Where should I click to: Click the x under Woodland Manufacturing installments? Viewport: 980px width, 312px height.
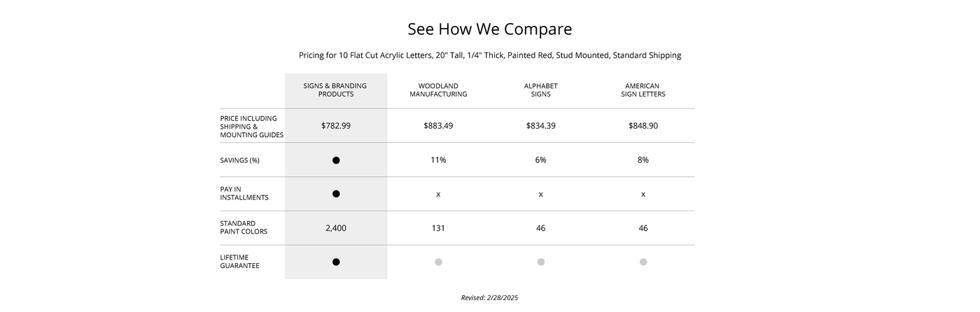point(438,194)
